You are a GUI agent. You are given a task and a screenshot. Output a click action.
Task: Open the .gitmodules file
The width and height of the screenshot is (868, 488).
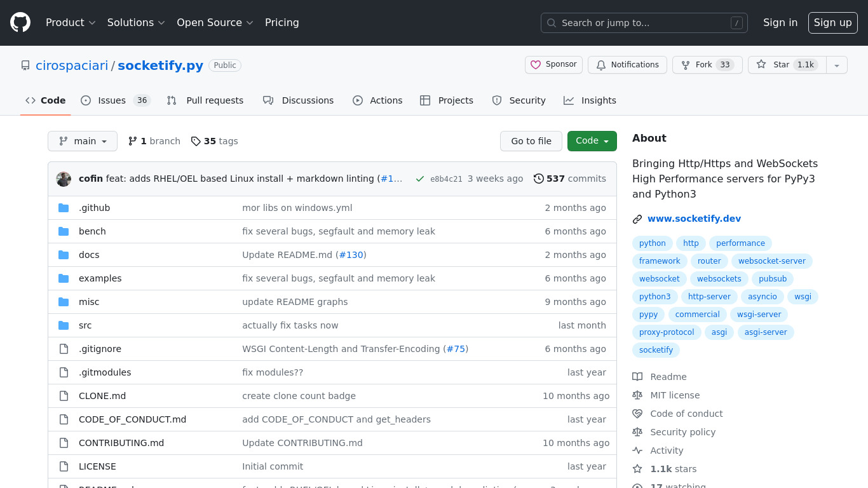105,372
